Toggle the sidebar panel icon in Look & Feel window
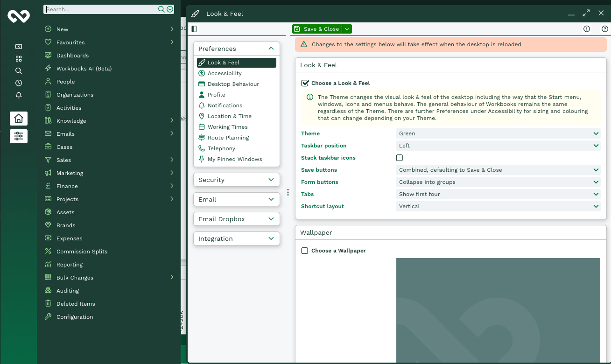611x364 pixels. [x=194, y=29]
